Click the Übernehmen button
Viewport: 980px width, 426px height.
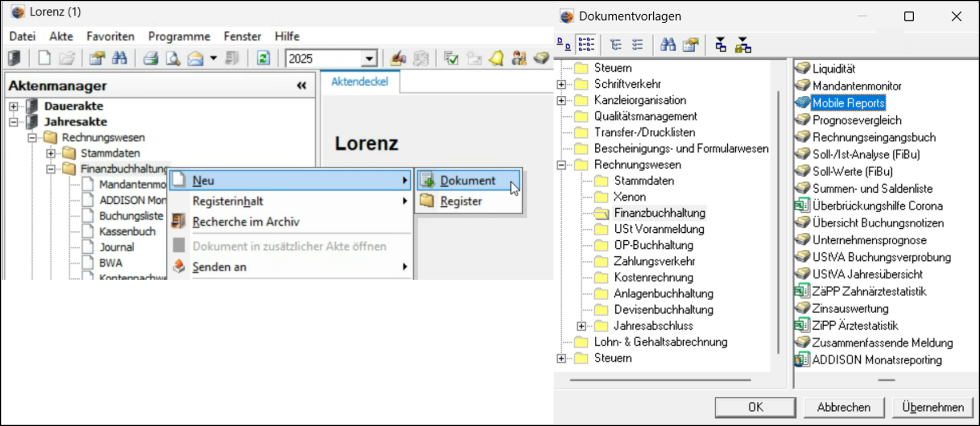[x=933, y=407]
